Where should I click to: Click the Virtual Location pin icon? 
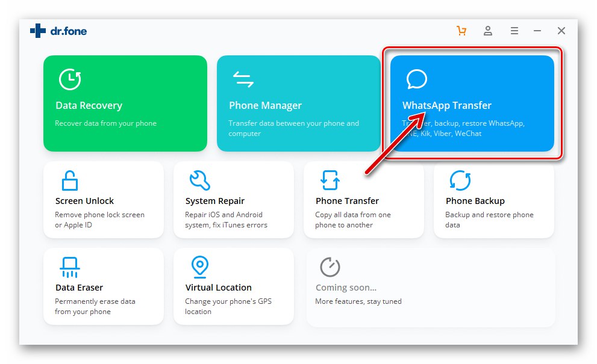200,267
